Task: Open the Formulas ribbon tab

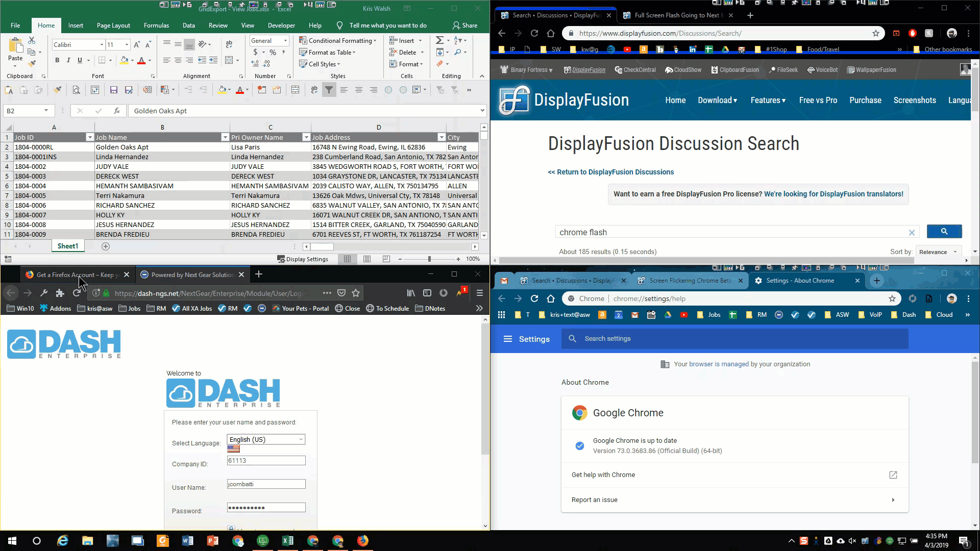Action: [x=156, y=26]
